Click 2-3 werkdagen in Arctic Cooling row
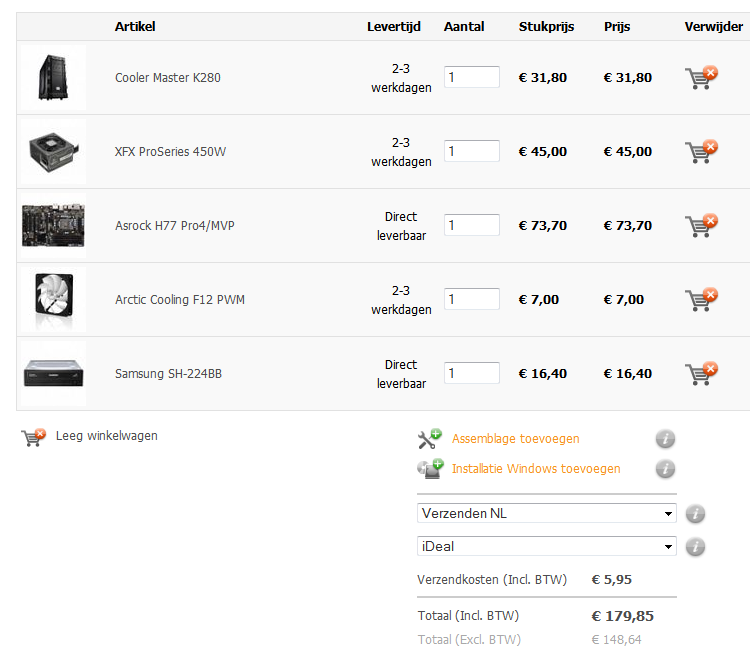The width and height of the screenshot is (750, 653). click(401, 300)
